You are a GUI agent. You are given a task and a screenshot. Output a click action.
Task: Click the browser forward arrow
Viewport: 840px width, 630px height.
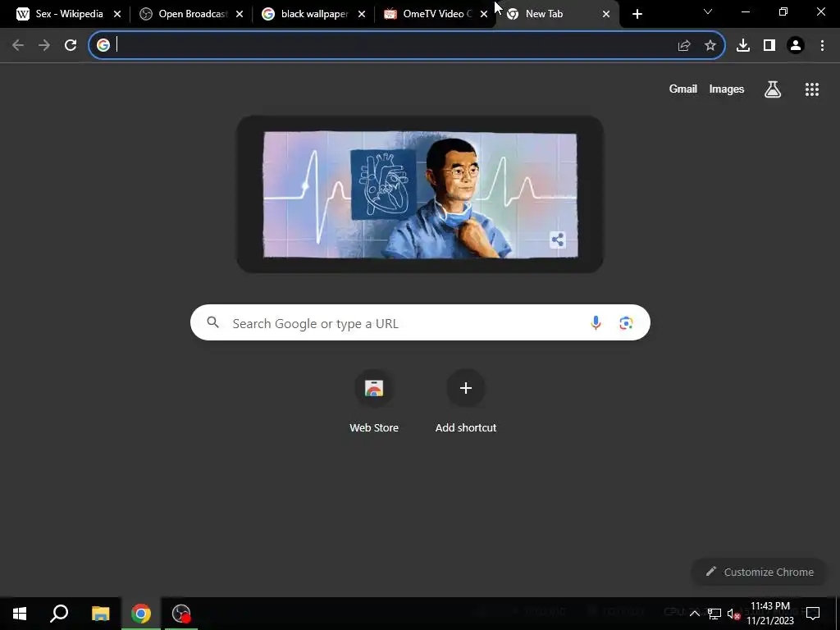pos(44,46)
